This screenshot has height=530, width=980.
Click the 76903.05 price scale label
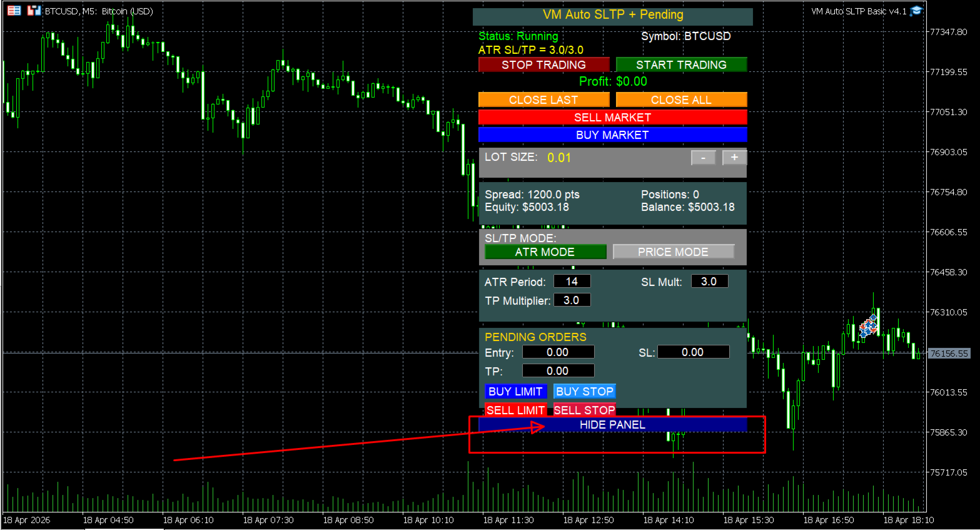coord(949,152)
